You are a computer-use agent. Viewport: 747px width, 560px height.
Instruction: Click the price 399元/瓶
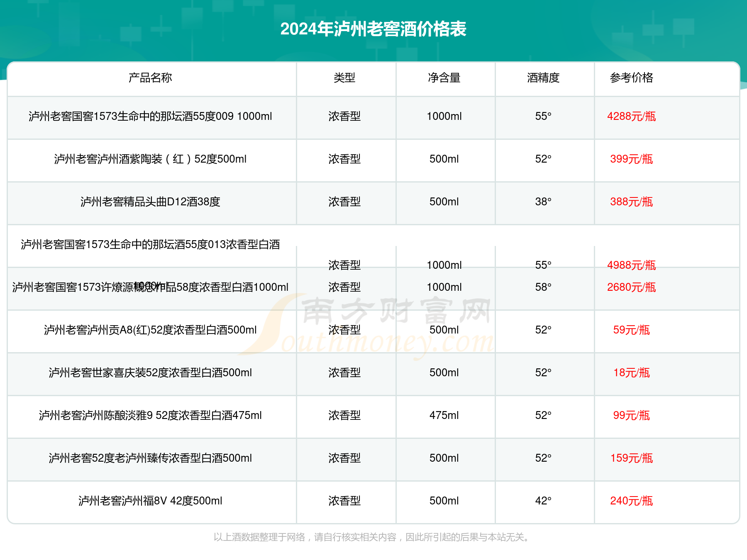(x=632, y=159)
